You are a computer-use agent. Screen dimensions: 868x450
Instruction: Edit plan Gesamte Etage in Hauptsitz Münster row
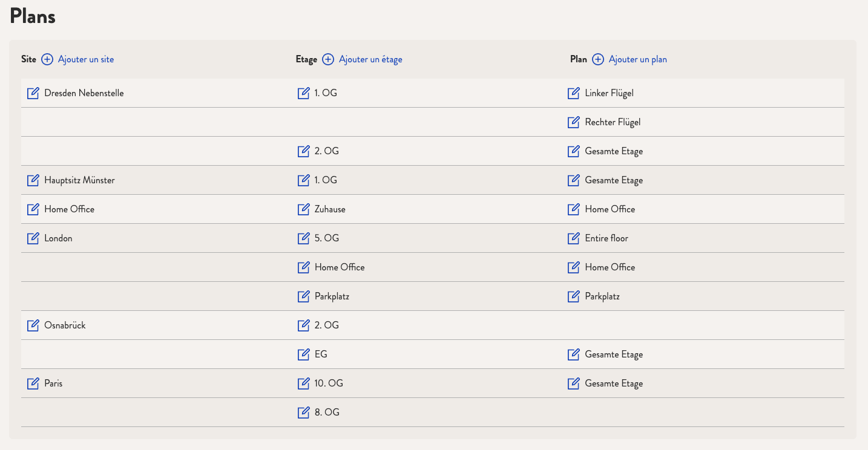(574, 180)
